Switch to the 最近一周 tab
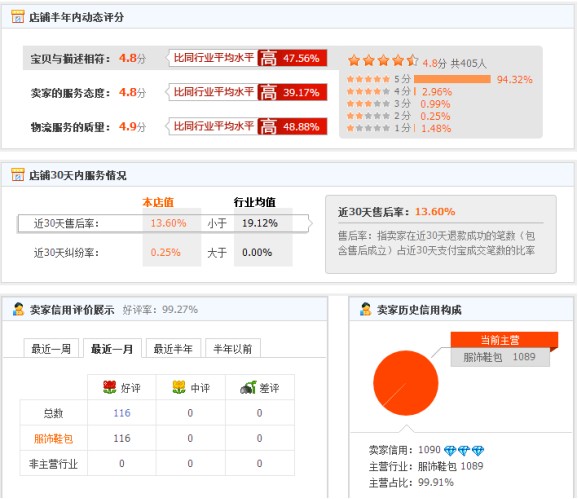 click(x=51, y=348)
